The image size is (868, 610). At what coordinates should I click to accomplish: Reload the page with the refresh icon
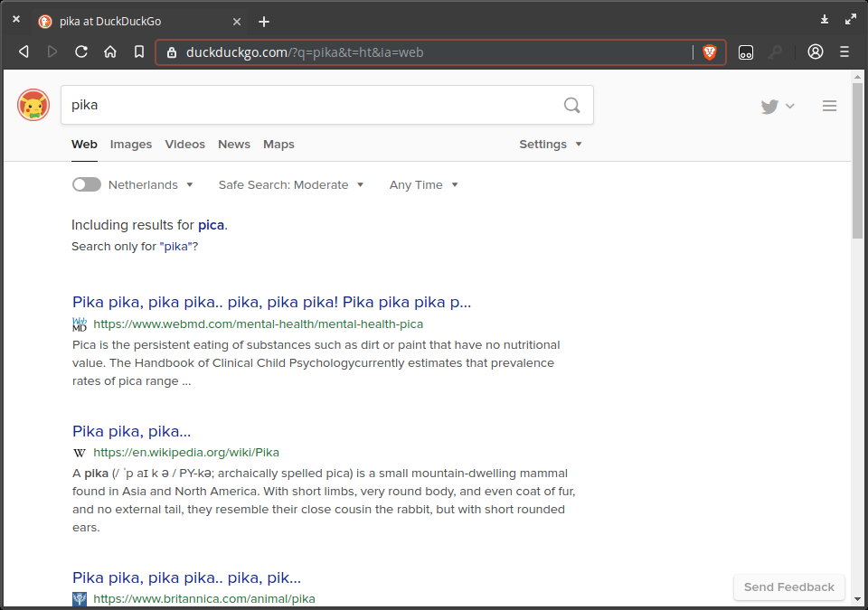(x=81, y=52)
